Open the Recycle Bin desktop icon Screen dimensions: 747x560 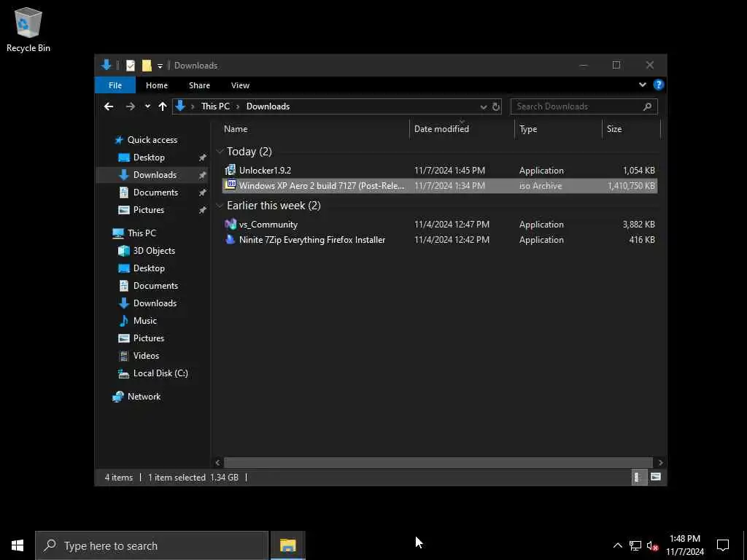pyautogui.click(x=28, y=29)
